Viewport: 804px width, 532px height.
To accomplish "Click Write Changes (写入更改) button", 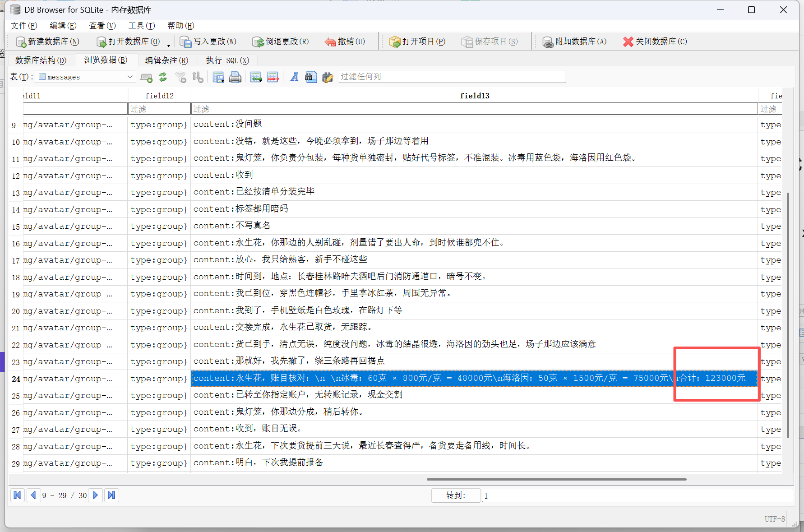I will [x=208, y=42].
